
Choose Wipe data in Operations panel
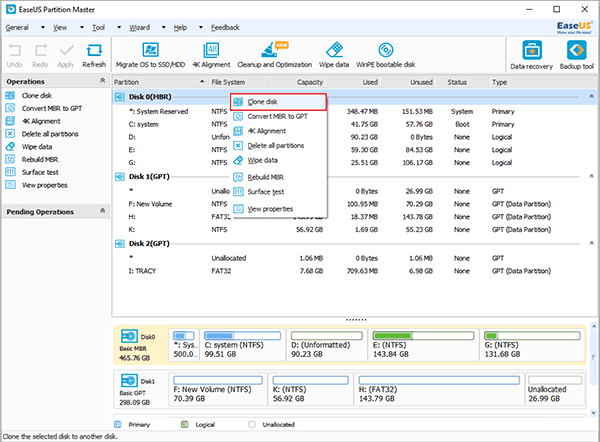[x=37, y=147]
